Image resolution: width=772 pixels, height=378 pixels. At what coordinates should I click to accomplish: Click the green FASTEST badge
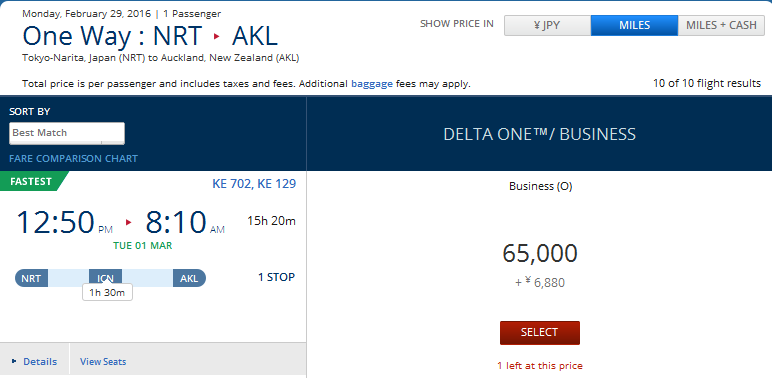point(31,181)
